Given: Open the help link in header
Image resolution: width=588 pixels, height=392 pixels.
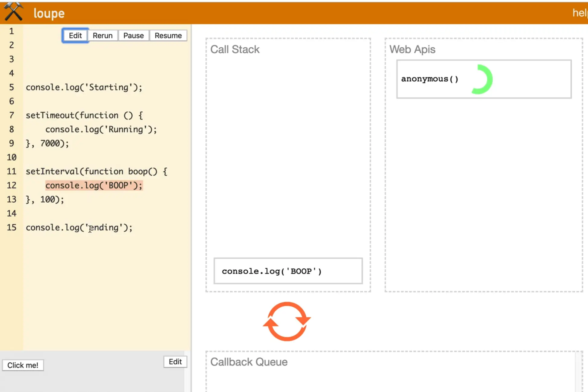Looking at the screenshot, I should (579, 13).
